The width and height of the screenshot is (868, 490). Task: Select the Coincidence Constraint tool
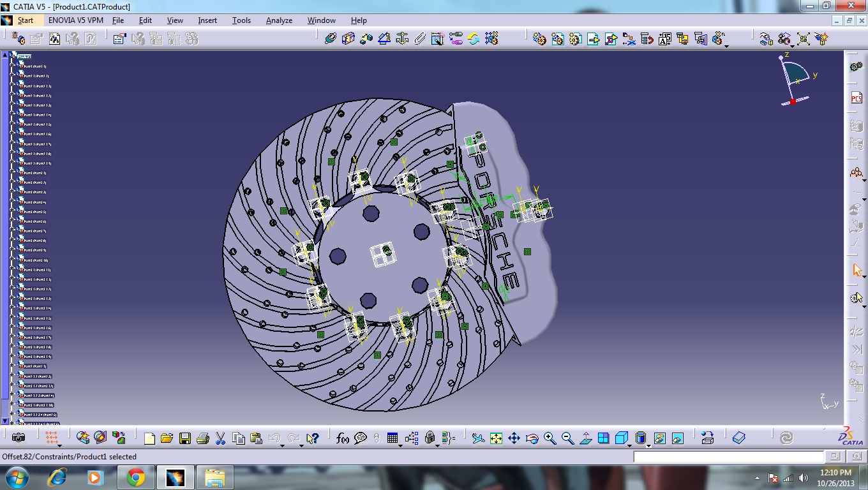tap(330, 39)
